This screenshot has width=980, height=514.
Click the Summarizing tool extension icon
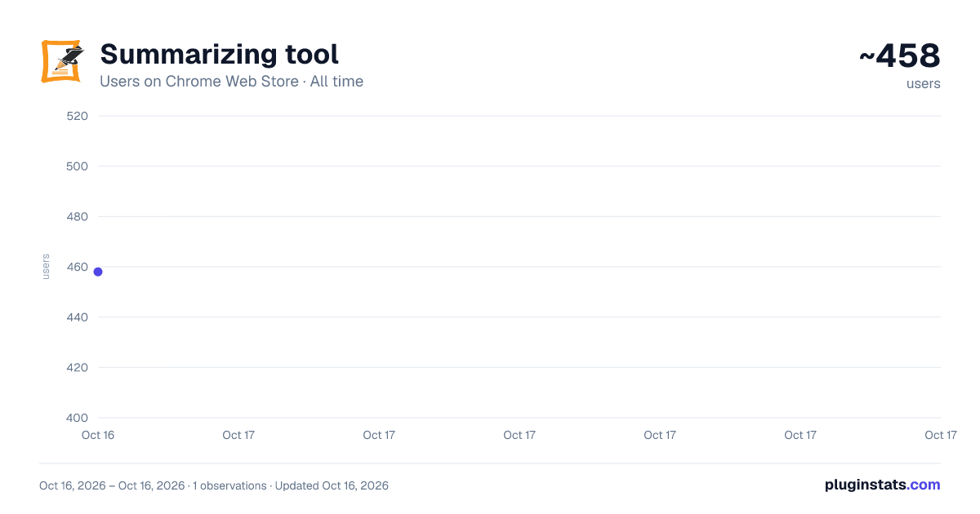click(x=62, y=61)
